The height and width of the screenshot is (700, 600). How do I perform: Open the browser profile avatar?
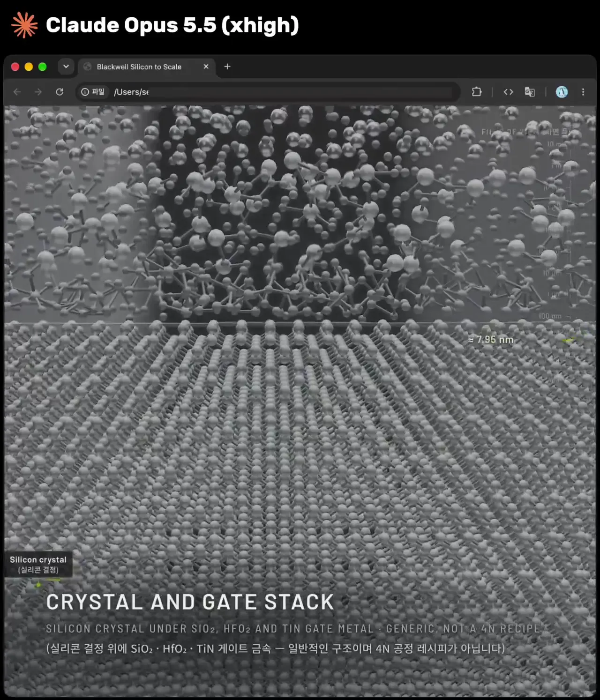(x=562, y=92)
